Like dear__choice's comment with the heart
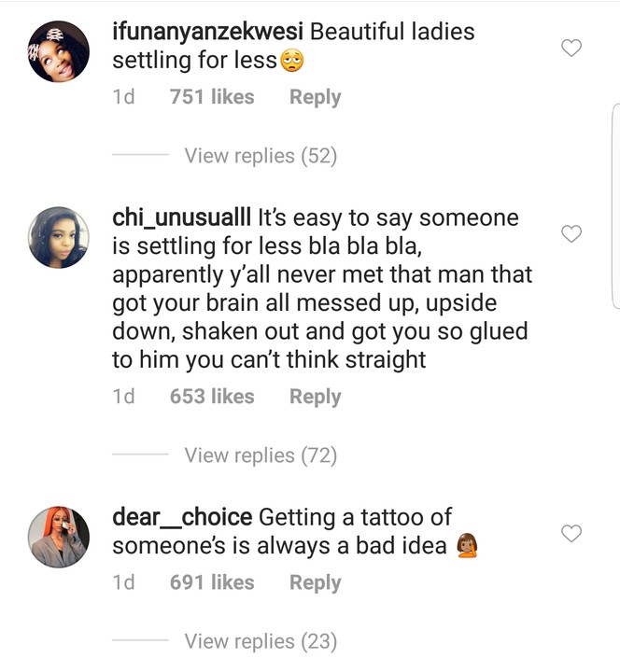The width and height of the screenshot is (620, 672). pos(571,533)
